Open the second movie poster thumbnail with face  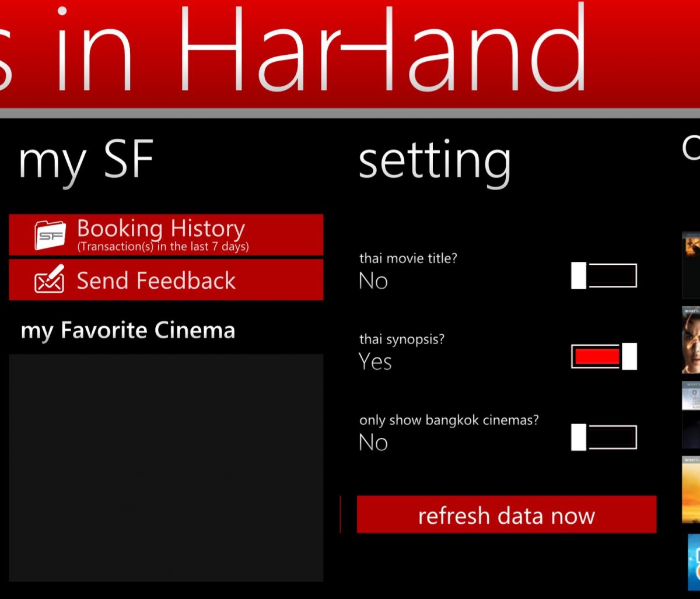[691, 340]
